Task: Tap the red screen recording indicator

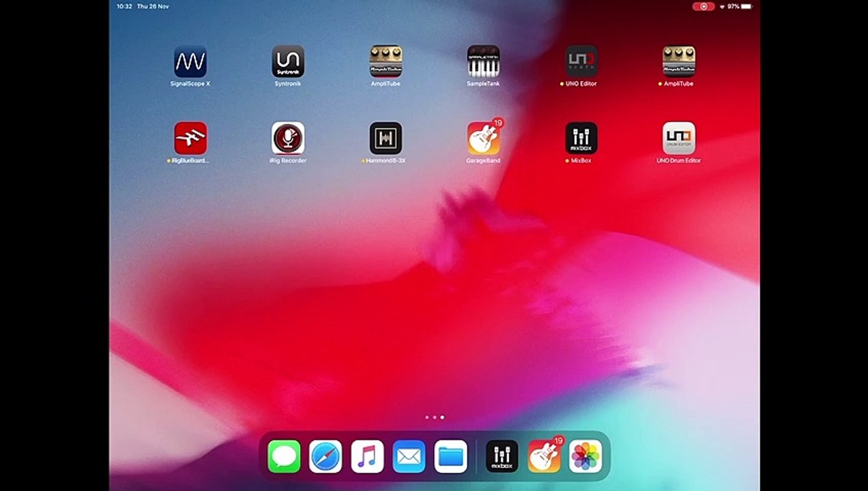Action: coord(704,6)
